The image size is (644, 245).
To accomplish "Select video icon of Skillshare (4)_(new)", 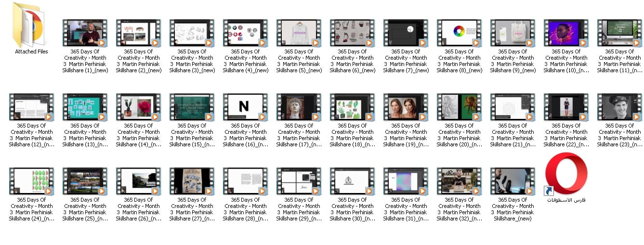I will (x=246, y=33).
